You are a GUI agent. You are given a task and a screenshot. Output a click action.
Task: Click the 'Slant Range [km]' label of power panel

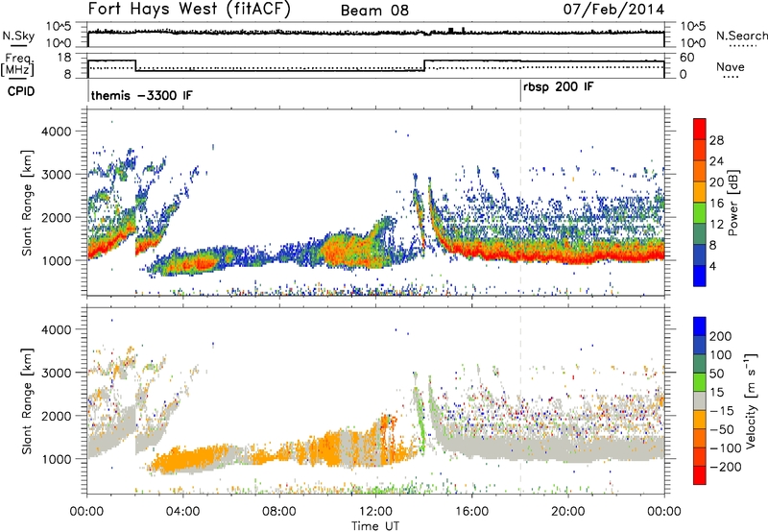click(x=27, y=203)
